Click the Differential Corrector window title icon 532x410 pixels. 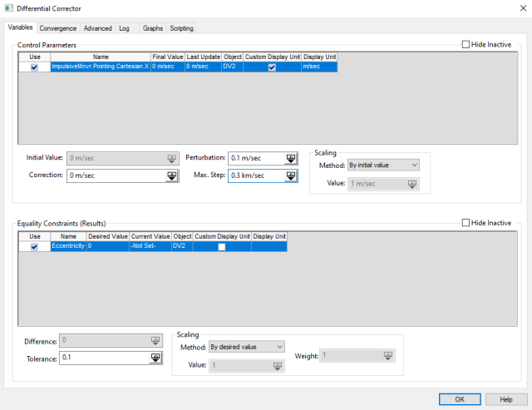click(9, 8)
